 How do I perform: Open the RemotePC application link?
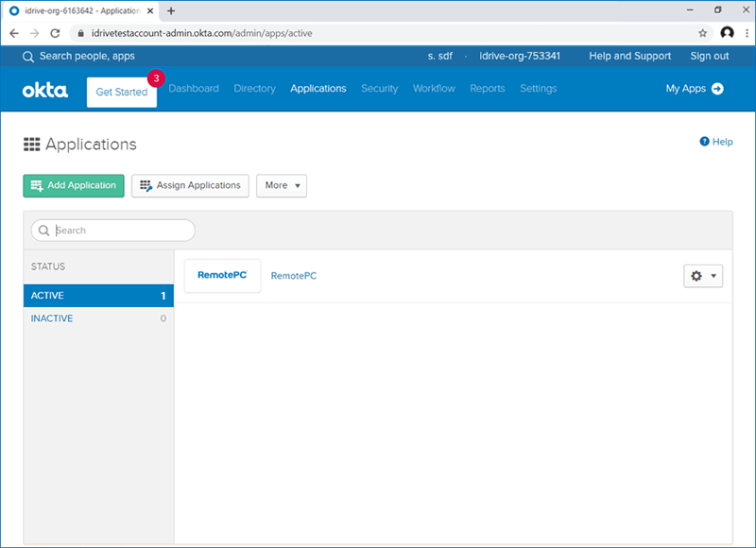click(294, 276)
